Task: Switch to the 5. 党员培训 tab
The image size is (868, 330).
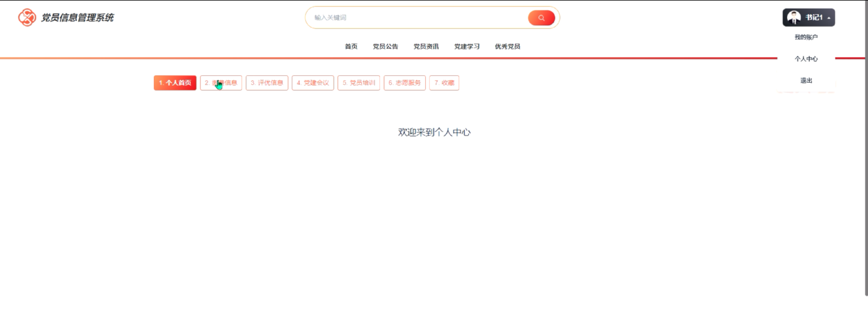Action: pos(359,83)
